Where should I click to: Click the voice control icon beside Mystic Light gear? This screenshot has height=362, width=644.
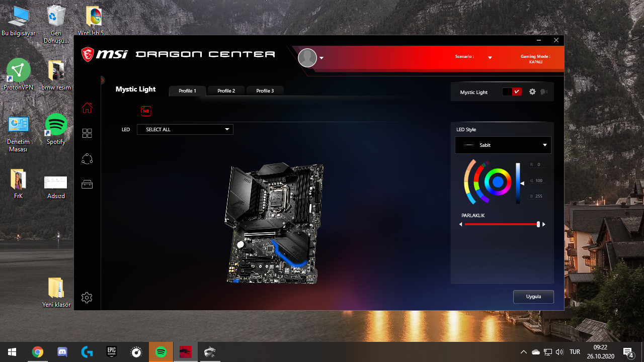[543, 92]
